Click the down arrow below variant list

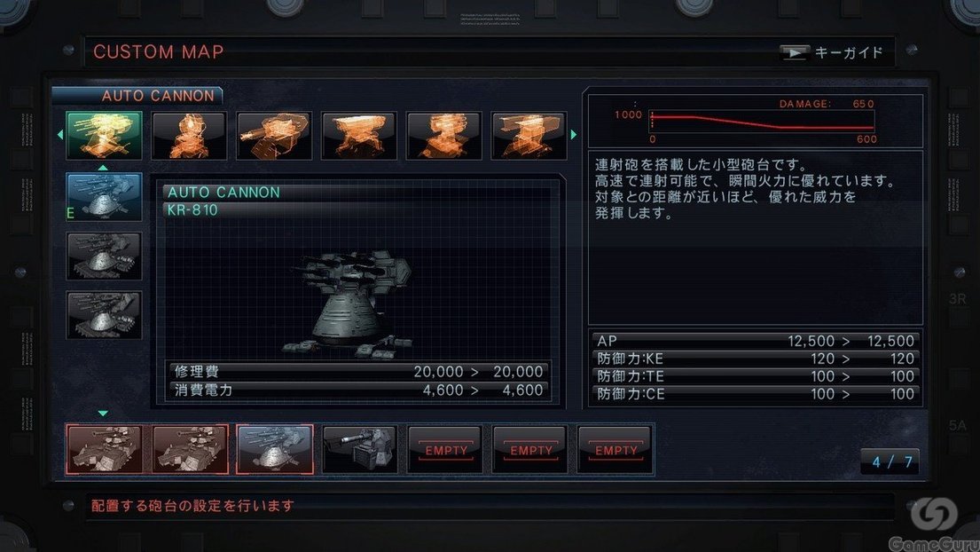tap(103, 414)
